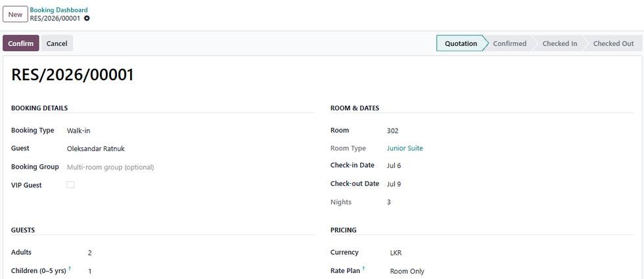Click the VIP Guest label
Viewport: 644px width, 279px height.
pos(26,185)
